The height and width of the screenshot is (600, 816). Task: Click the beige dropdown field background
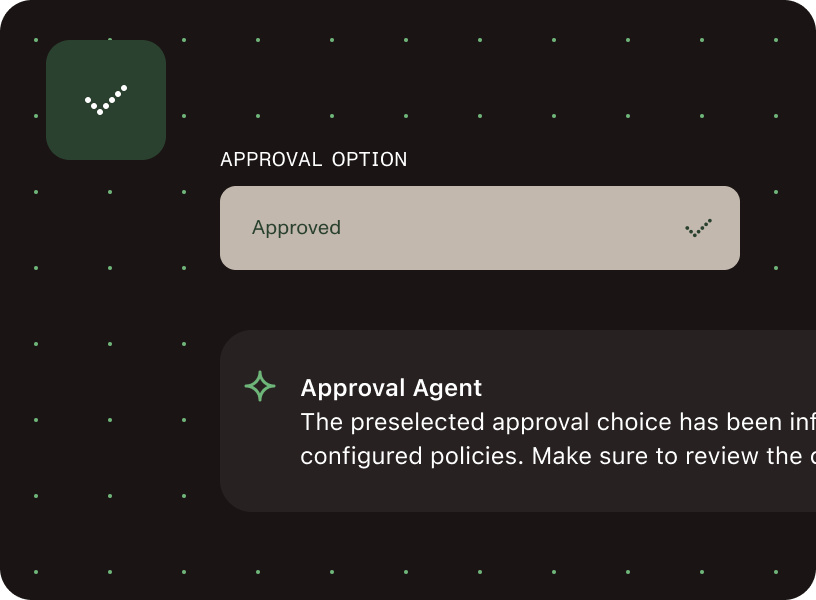(x=480, y=227)
